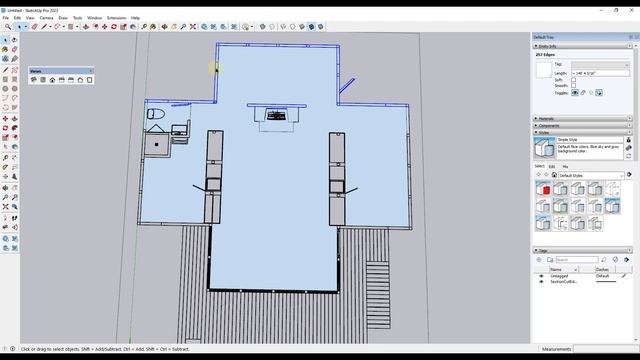Show the Bottom view from the Views toolbar
Viewport: 640px width, 360px height.
89,80
